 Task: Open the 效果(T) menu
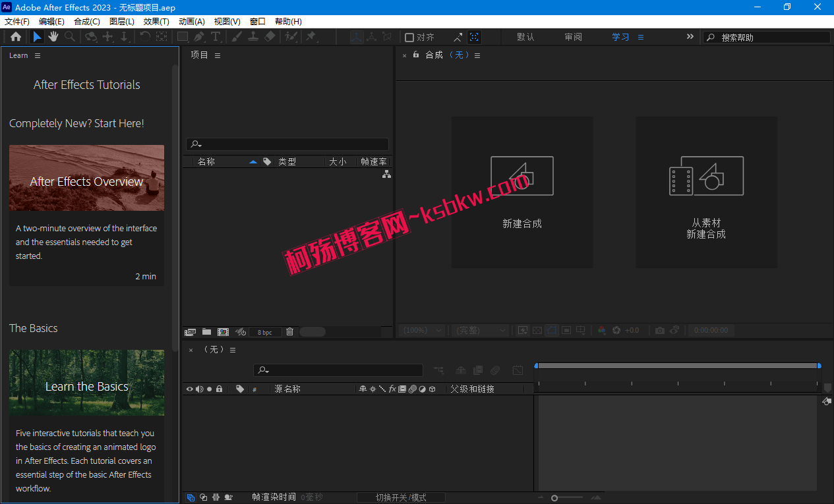(156, 22)
